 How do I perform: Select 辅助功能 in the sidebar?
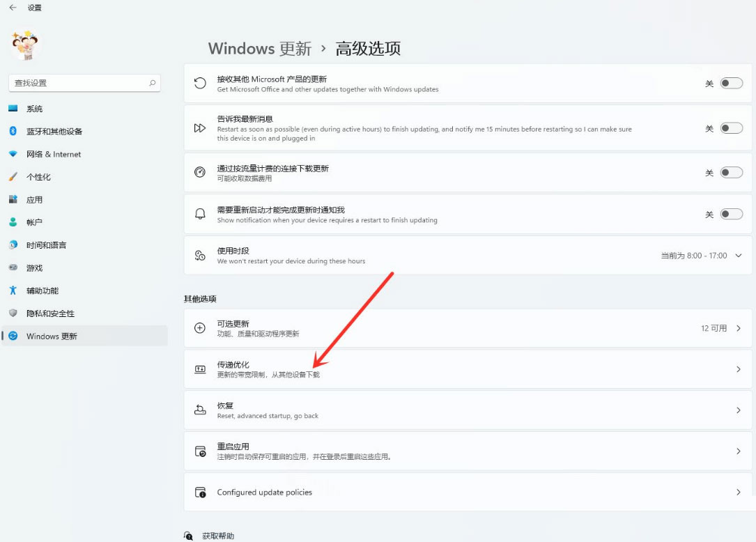(x=84, y=291)
